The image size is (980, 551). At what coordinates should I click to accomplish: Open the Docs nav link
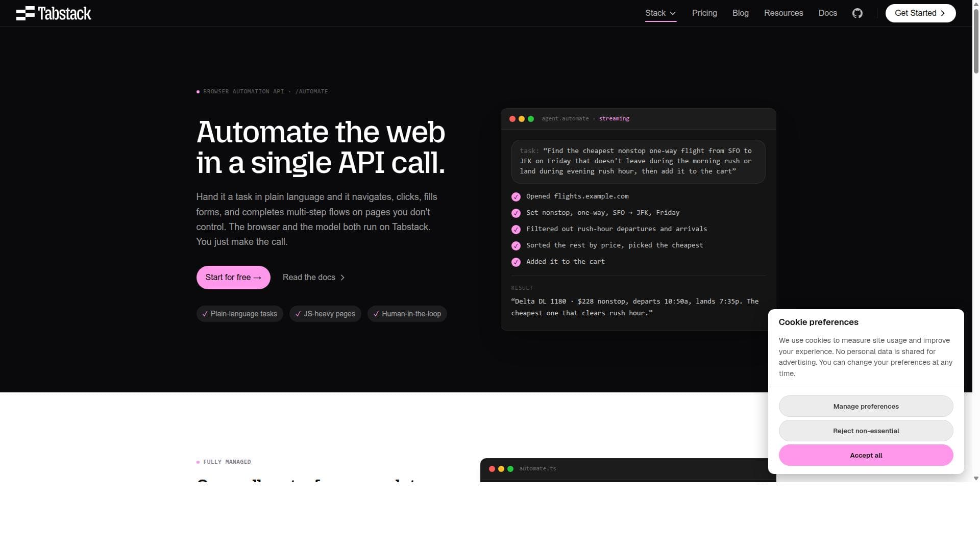click(x=827, y=13)
